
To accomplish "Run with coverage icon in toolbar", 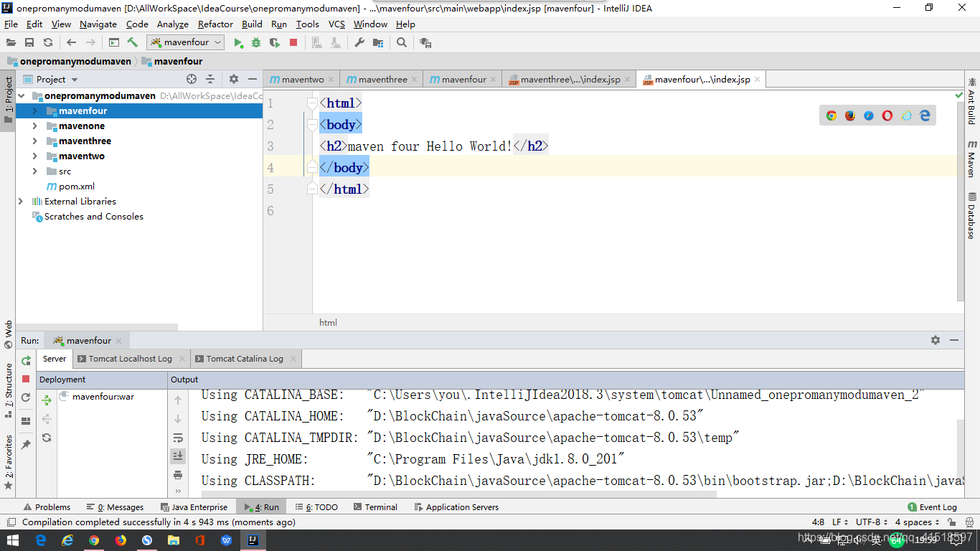I will click(x=275, y=43).
